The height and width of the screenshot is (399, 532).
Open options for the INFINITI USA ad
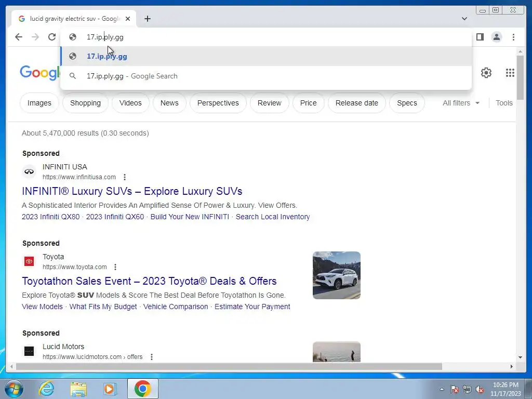click(x=125, y=177)
